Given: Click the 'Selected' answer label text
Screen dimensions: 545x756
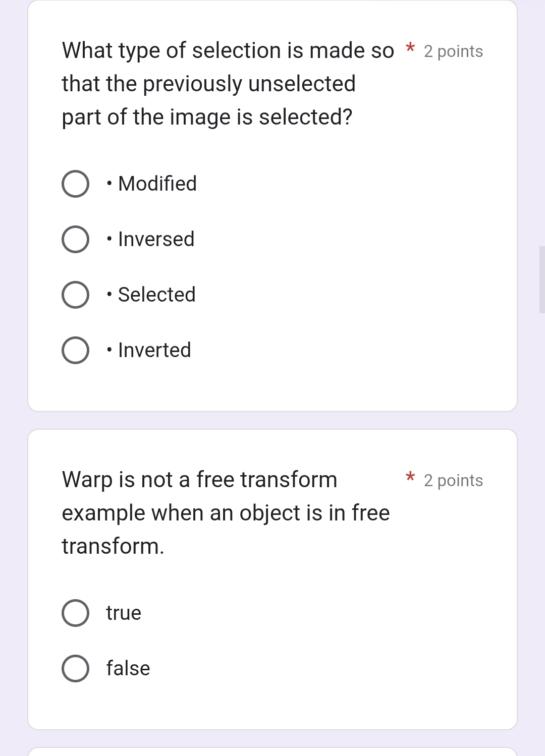Looking at the screenshot, I should 156,295.
